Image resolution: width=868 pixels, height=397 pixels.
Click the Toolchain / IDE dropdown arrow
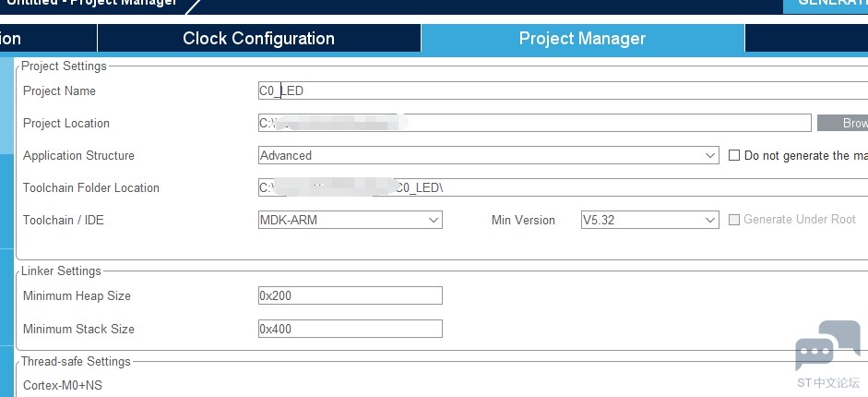[x=434, y=220]
